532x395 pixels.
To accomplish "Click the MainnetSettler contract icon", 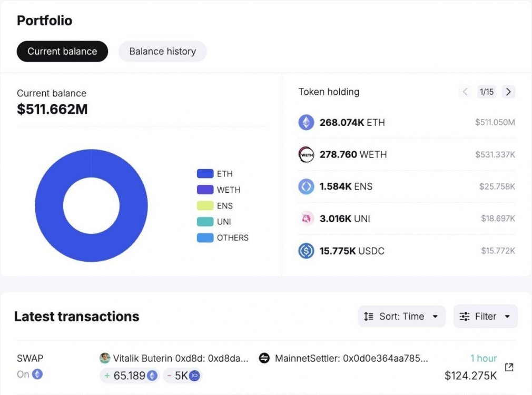I will click(264, 358).
